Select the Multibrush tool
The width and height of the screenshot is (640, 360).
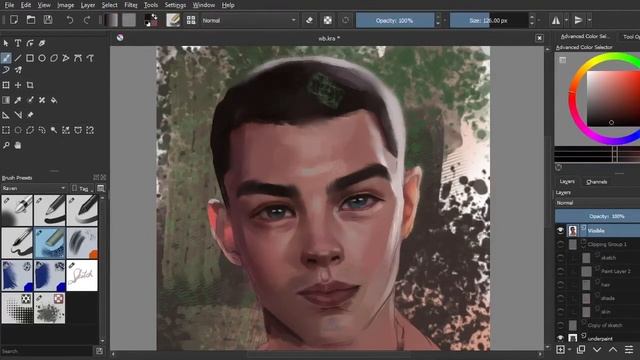[18, 70]
